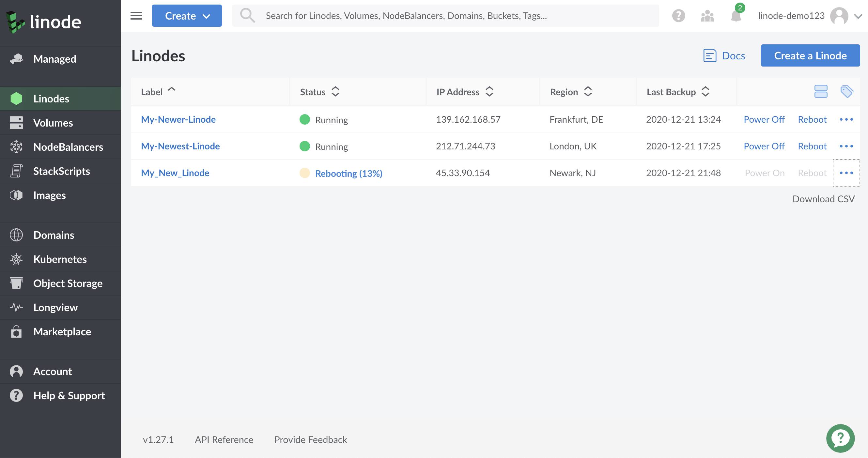This screenshot has width=868, height=458.
Task: Open the notification bell with 2 alerts
Action: tap(736, 15)
